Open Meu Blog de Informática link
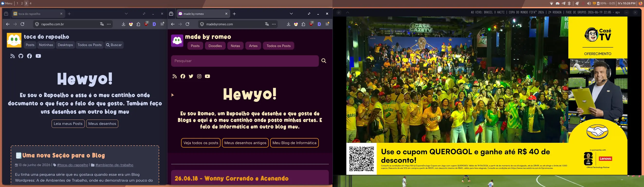The height and width of the screenshot is (187, 644). click(x=294, y=143)
